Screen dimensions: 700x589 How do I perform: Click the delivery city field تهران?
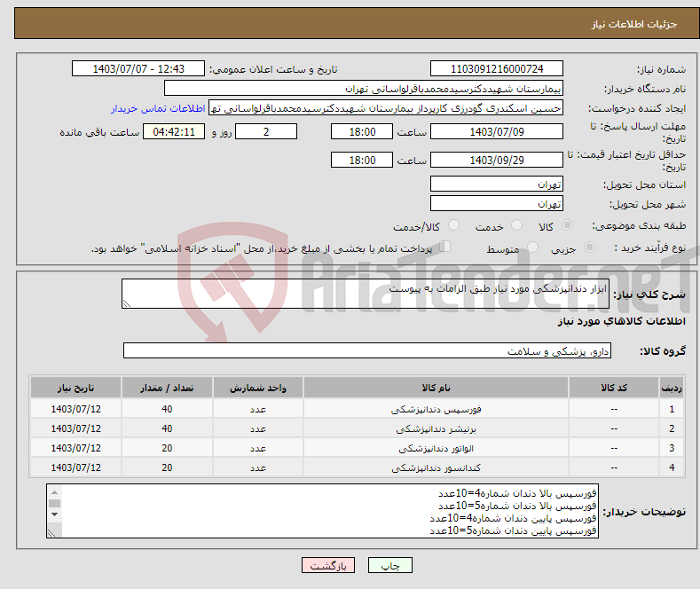497,203
